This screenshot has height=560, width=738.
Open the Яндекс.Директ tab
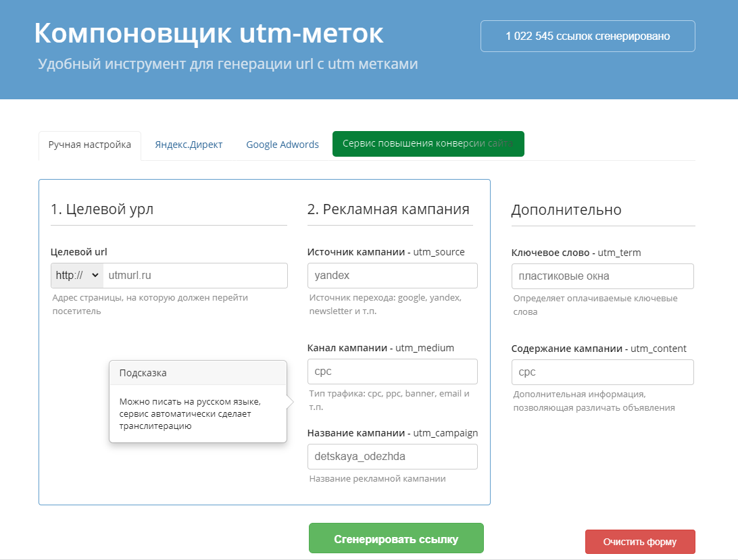[x=189, y=145]
